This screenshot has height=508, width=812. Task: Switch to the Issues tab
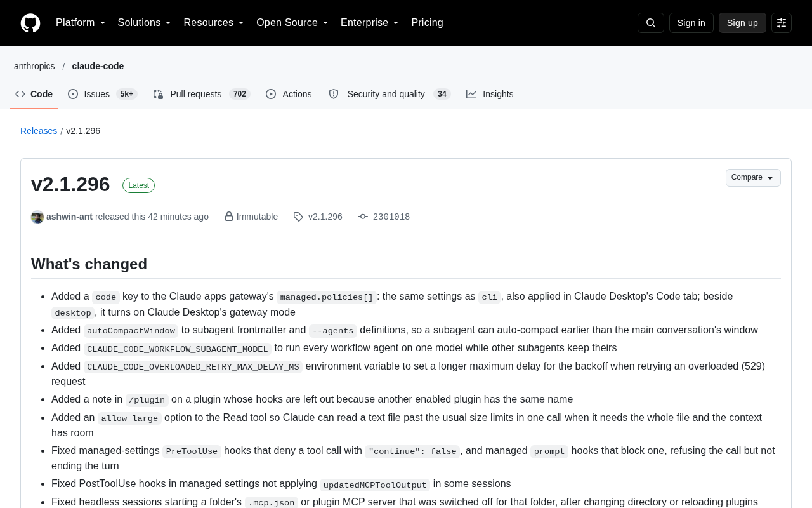(x=102, y=94)
